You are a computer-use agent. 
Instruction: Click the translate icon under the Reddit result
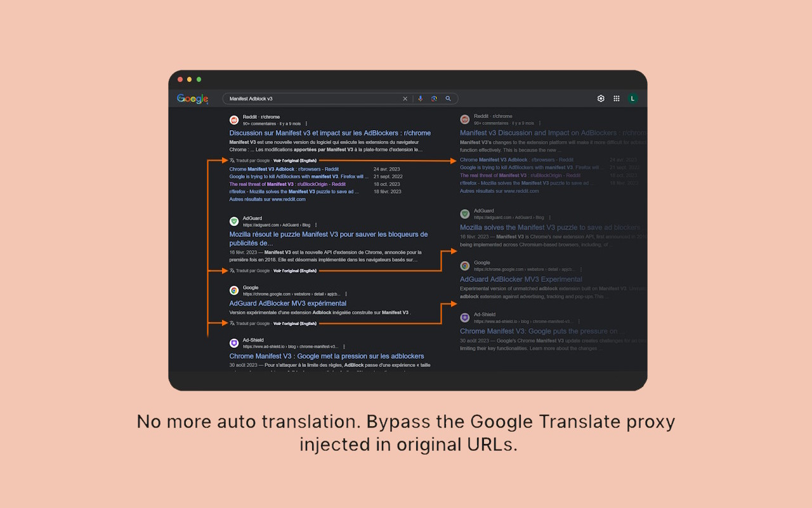coord(232,161)
